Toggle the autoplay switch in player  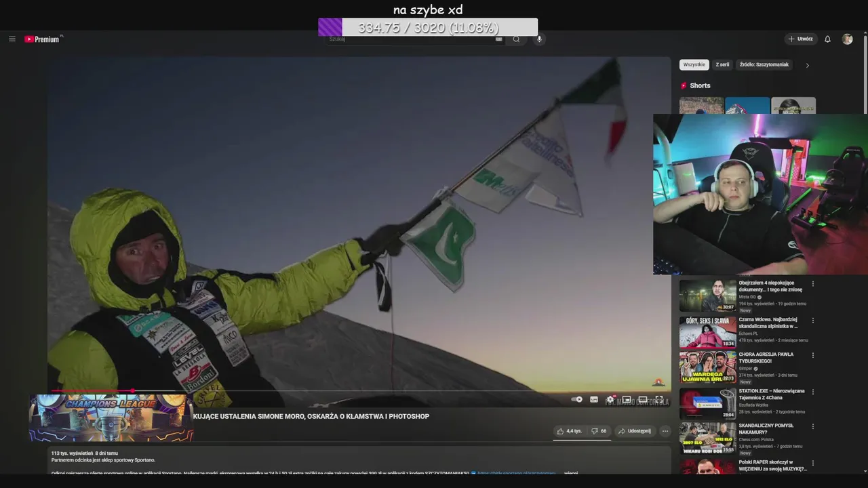coord(577,399)
